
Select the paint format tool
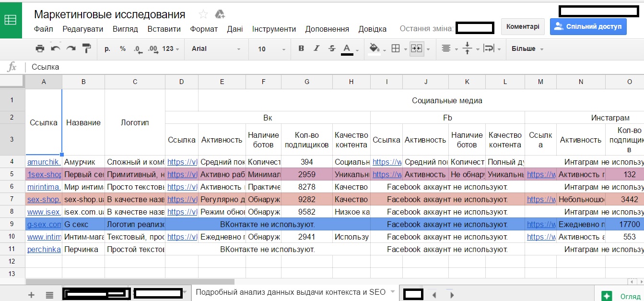(87, 48)
